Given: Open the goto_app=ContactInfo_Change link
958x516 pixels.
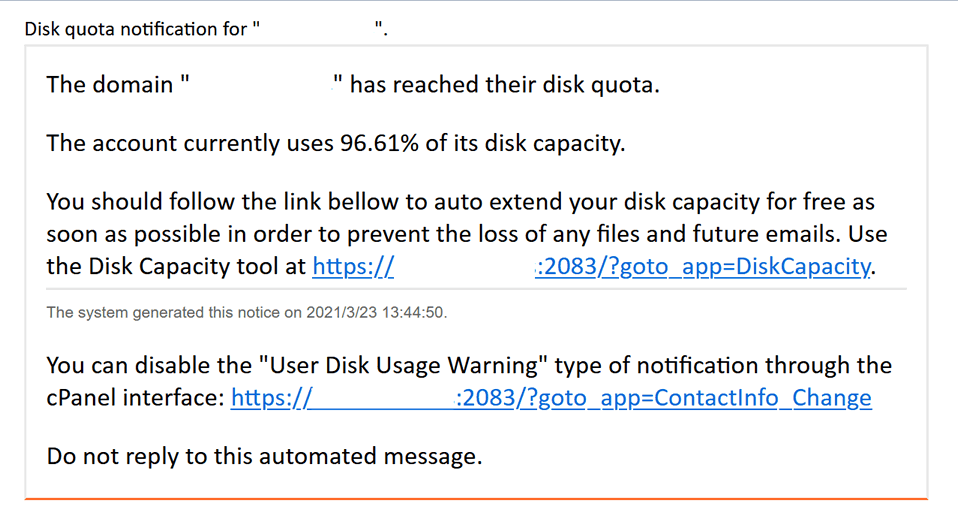Looking at the screenshot, I should (664, 398).
